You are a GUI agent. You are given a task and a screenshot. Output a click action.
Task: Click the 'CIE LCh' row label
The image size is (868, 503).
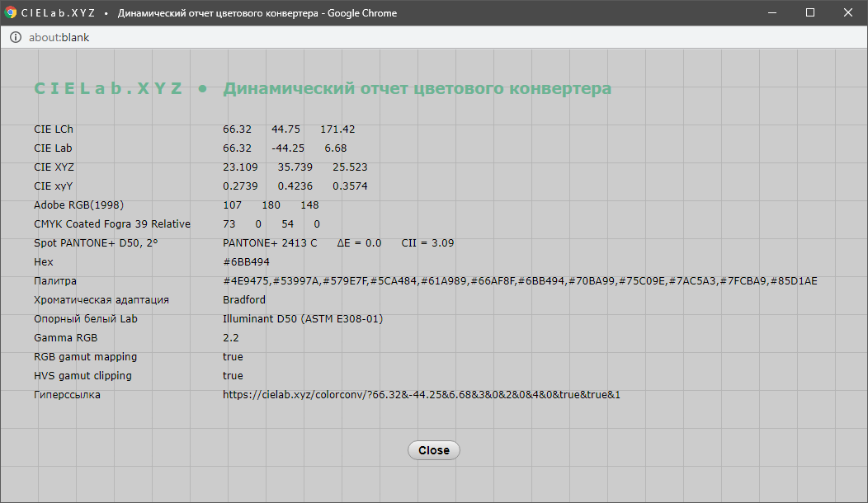[x=53, y=129]
